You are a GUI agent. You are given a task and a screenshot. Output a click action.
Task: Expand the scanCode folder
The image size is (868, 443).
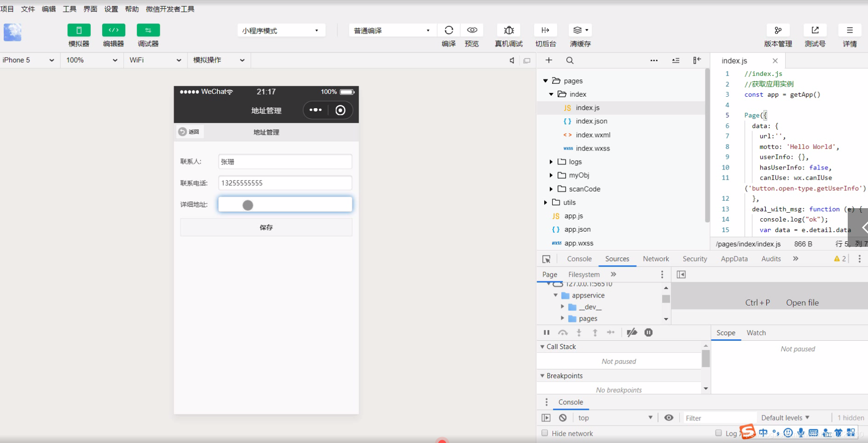(551, 189)
